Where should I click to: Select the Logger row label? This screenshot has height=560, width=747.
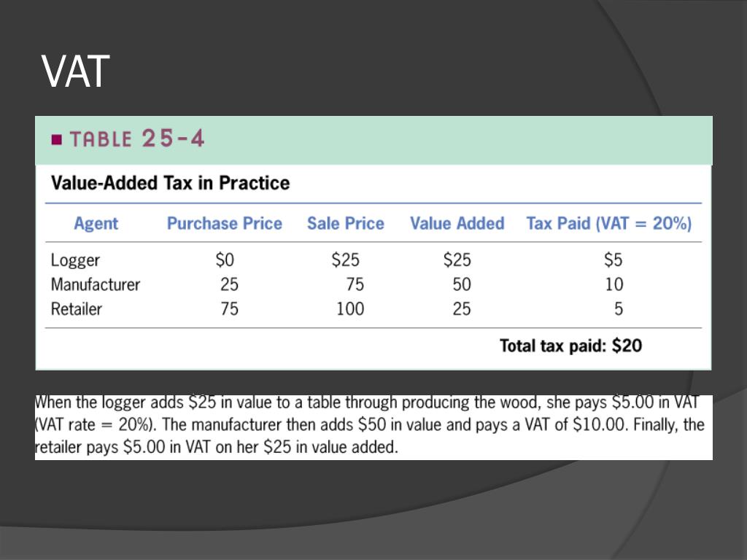pyautogui.click(x=75, y=260)
